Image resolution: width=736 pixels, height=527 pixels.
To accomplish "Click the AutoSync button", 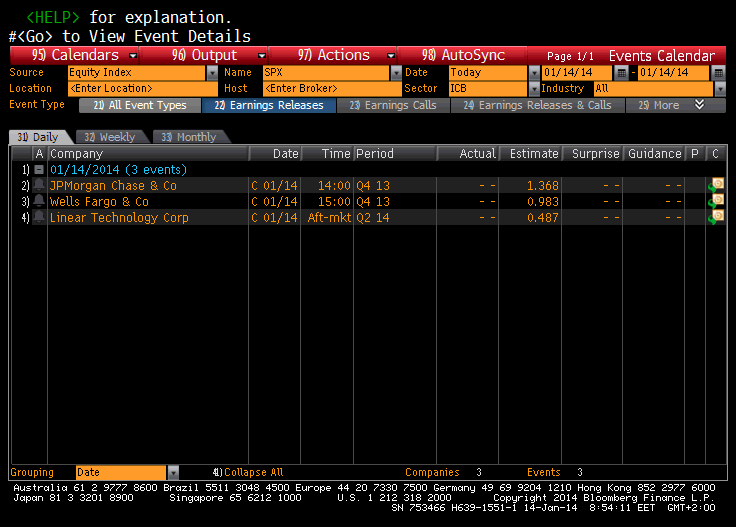I will [462, 55].
